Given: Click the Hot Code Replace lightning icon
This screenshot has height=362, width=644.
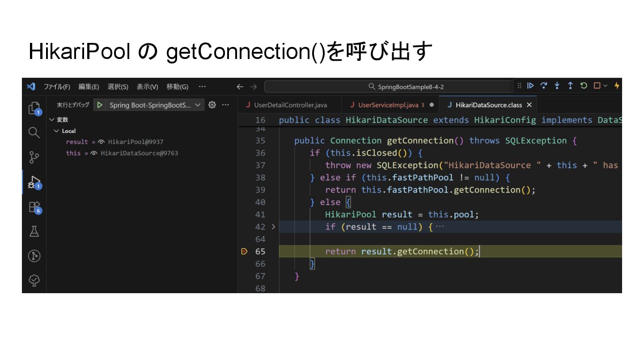Looking at the screenshot, I should click(x=617, y=86).
